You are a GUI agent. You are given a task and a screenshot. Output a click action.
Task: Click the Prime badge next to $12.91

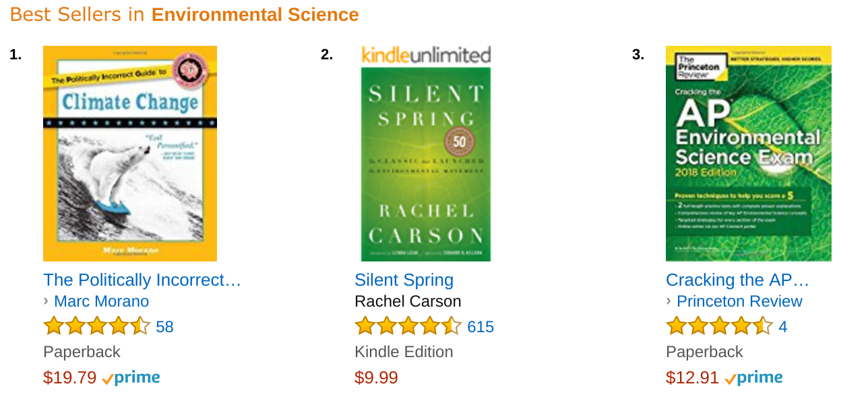point(754,378)
